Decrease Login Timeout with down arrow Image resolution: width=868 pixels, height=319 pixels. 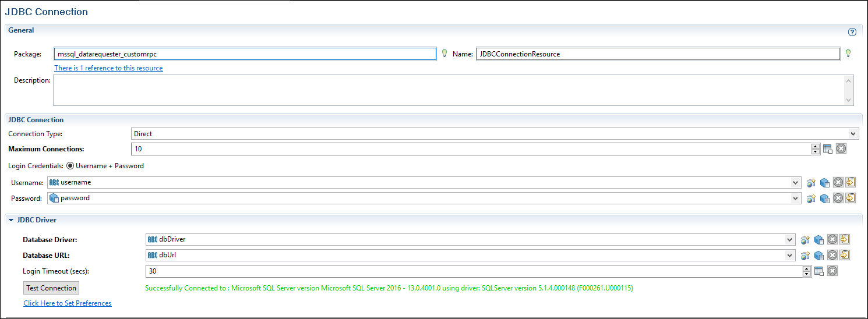coord(807,274)
